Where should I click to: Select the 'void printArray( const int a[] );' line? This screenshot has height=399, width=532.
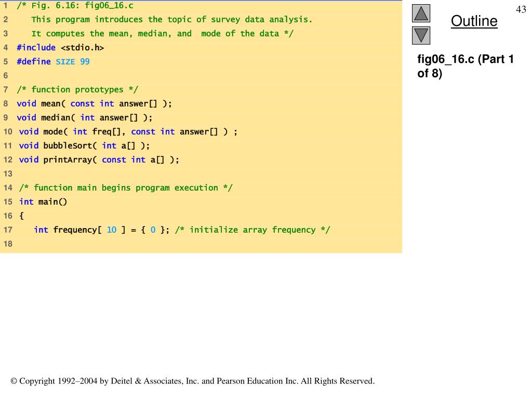pos(99,159)
